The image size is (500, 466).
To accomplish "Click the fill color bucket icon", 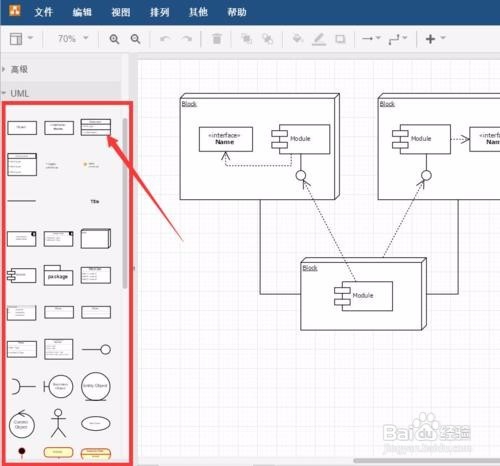I will (x=297, y=39).
